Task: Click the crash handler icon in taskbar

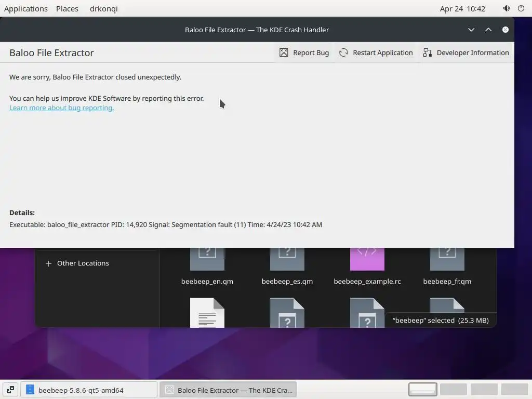Action: [169, 390]
